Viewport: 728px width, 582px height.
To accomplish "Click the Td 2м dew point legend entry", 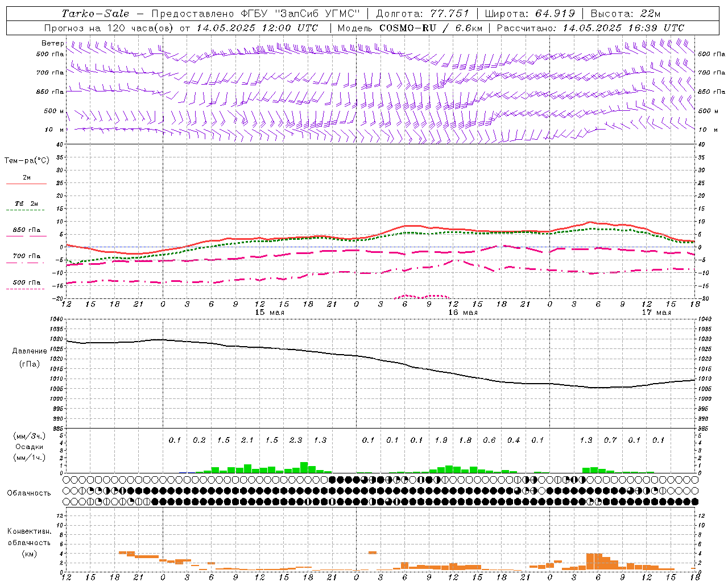I will (x=26, y=203).
